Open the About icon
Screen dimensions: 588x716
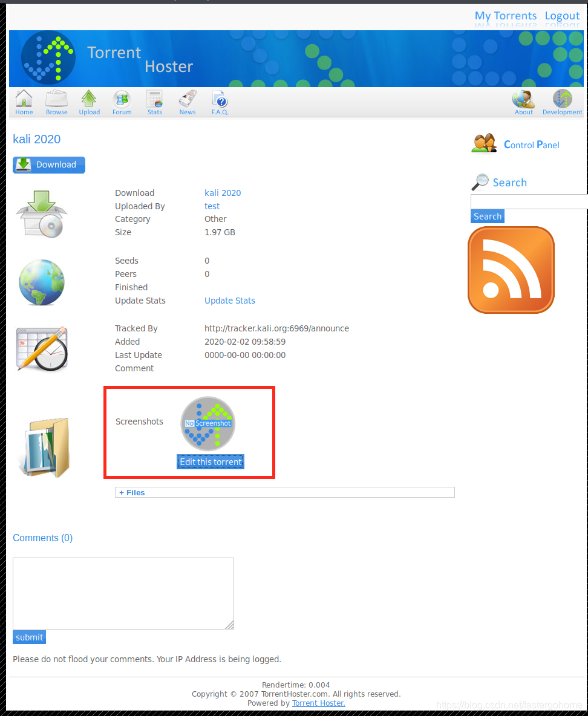click(x=524, y=102)
